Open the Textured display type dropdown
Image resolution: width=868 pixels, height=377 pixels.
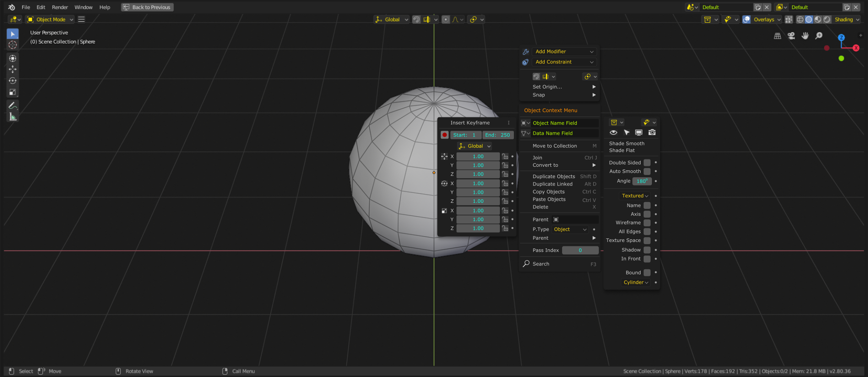635,196
